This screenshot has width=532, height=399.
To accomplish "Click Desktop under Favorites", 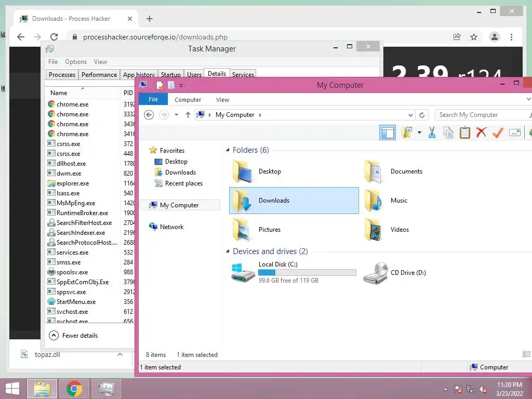I will click(x=176, y=162).
